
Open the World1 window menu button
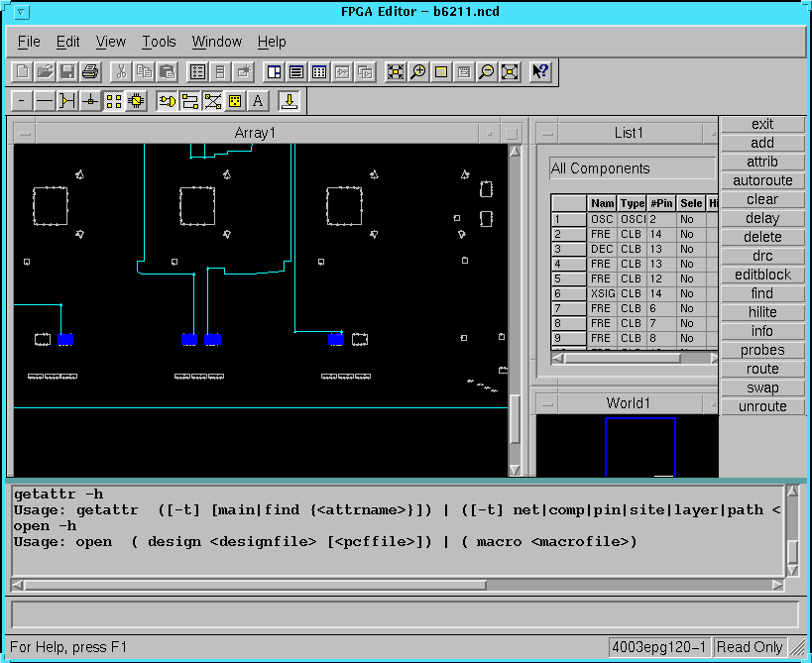pos(548,403)
